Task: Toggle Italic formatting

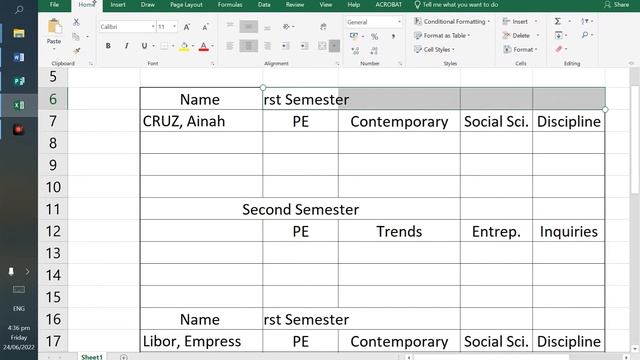Action: point(127,46)
